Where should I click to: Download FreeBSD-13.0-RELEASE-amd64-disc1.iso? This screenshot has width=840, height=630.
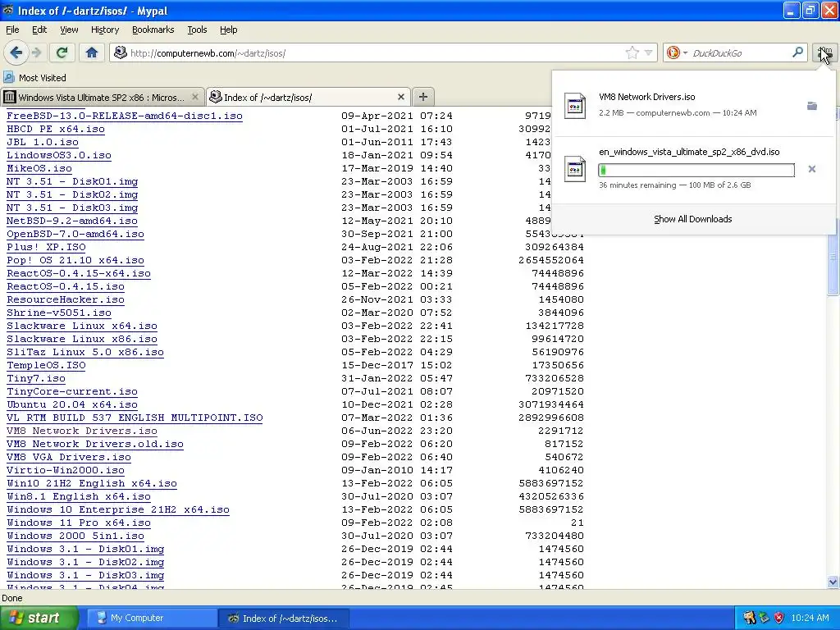pyautogui.click(x=125, y=116)
